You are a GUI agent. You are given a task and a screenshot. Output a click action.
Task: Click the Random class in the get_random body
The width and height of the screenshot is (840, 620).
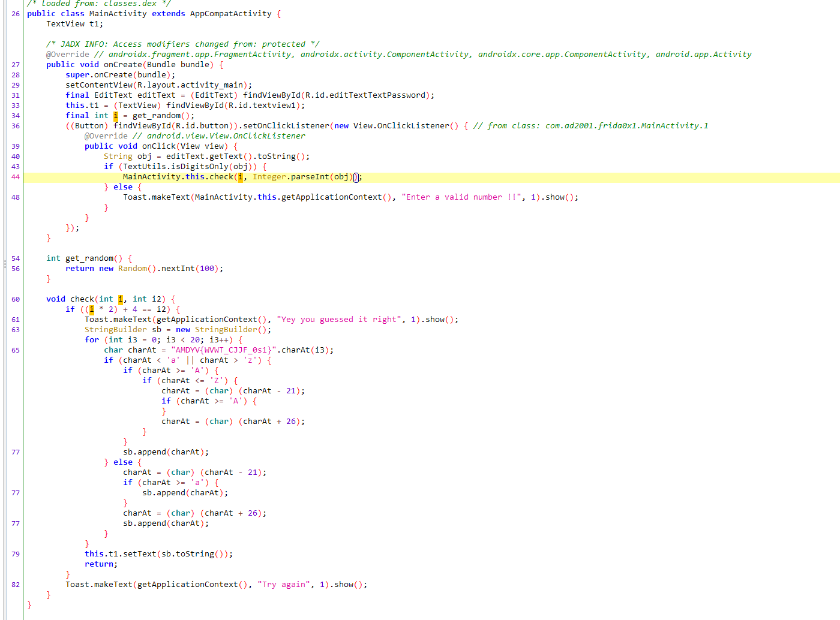[132, 269]
